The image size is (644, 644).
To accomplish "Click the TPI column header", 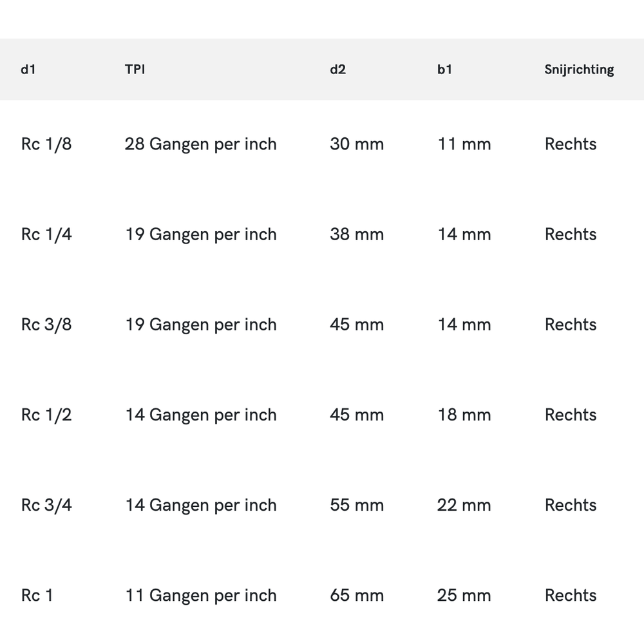I will coord(135,70).
